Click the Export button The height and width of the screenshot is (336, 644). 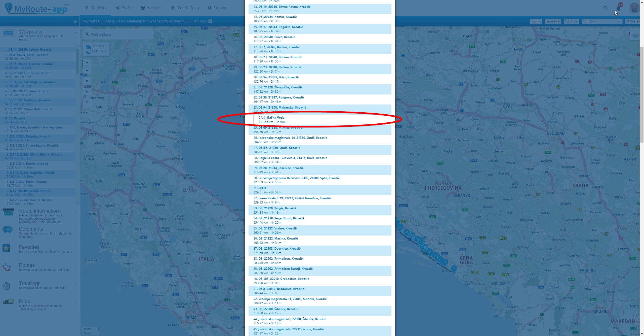(536, 21)
